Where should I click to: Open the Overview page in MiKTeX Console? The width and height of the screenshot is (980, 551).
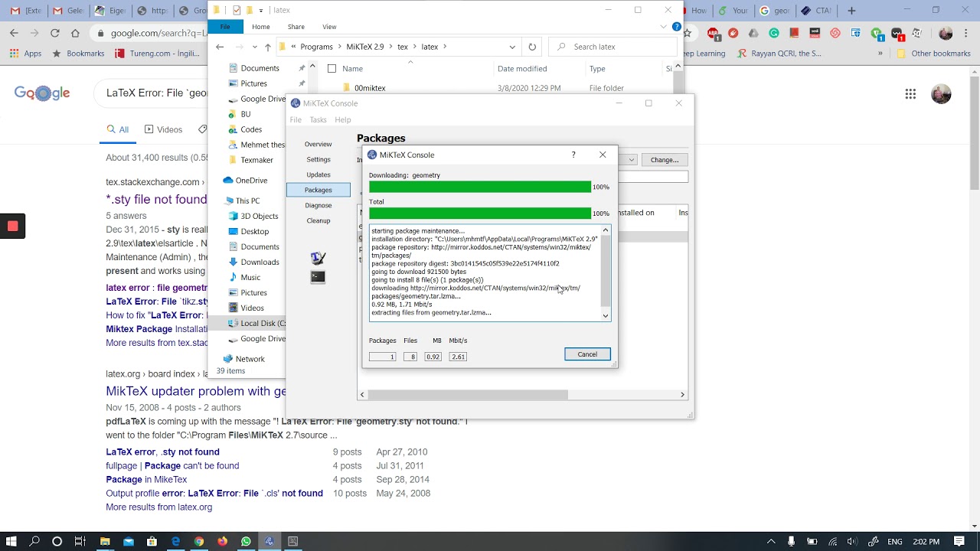(x=318, y=144)
